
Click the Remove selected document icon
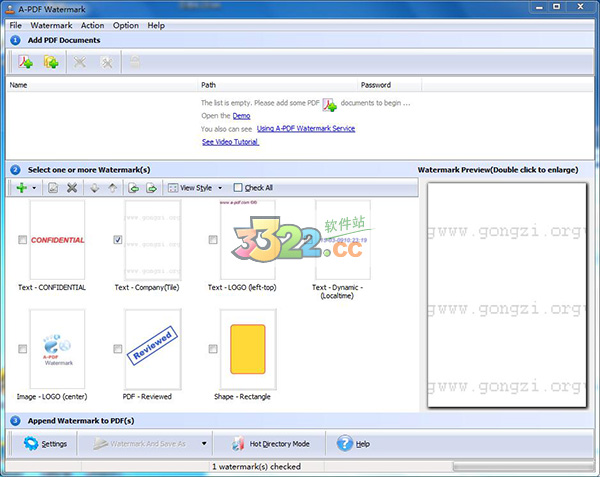(80, 62)
